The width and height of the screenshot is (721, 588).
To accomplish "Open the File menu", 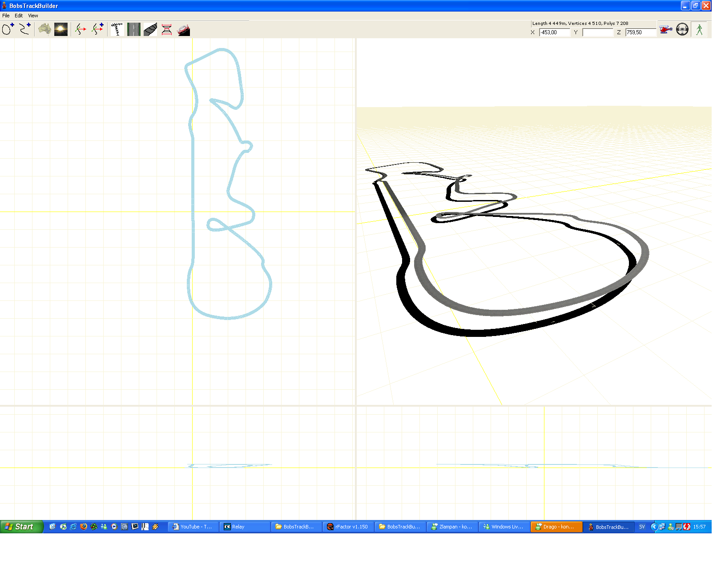I will (x=6, y=16).
